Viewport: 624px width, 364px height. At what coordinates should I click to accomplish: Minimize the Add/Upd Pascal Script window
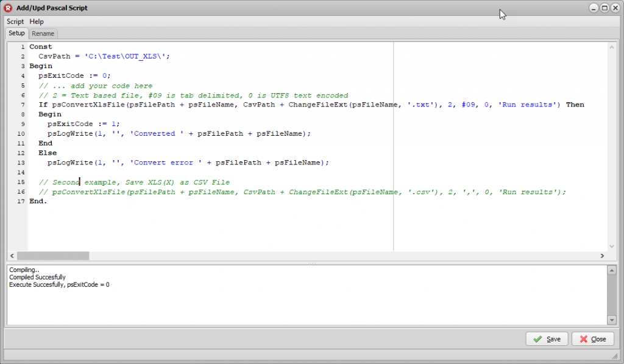click(x=594, y=8)
